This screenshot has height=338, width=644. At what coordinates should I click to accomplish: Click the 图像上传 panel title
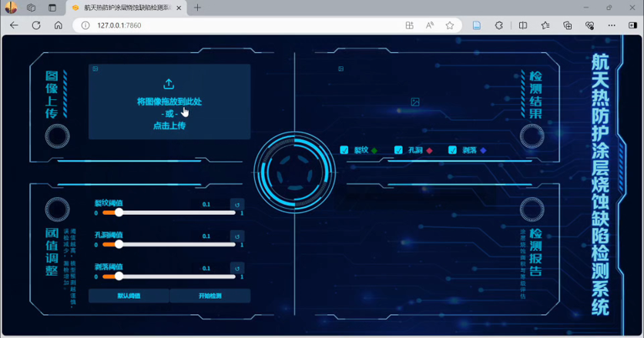click(52, 95)
